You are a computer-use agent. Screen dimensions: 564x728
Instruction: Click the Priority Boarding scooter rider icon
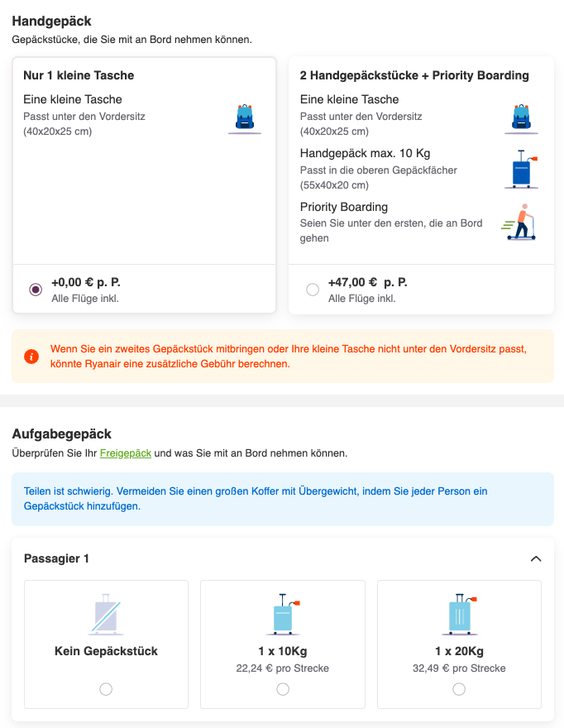[x=519, y=223]
